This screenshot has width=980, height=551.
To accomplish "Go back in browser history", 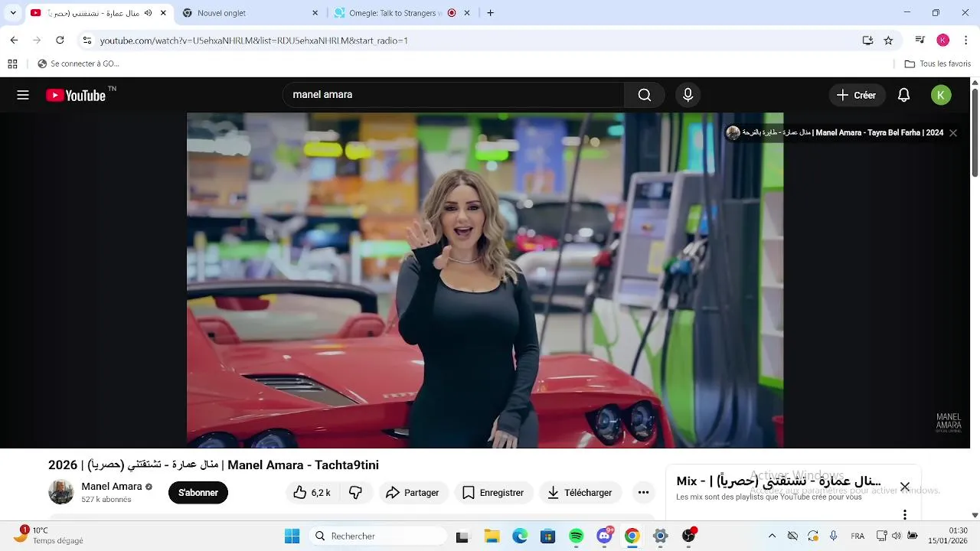I will pos(14,41).
